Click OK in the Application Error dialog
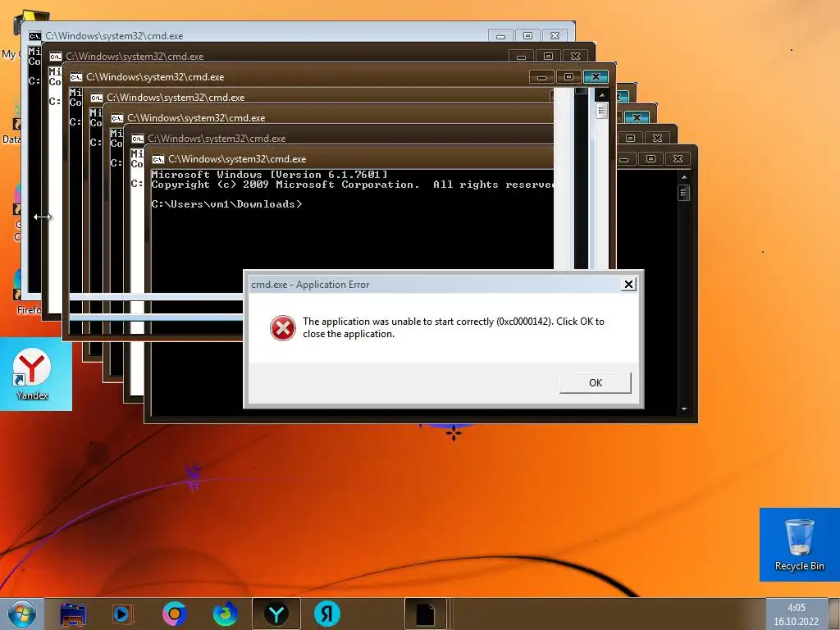This screenshot has height=630, width=840. (596, 382)
